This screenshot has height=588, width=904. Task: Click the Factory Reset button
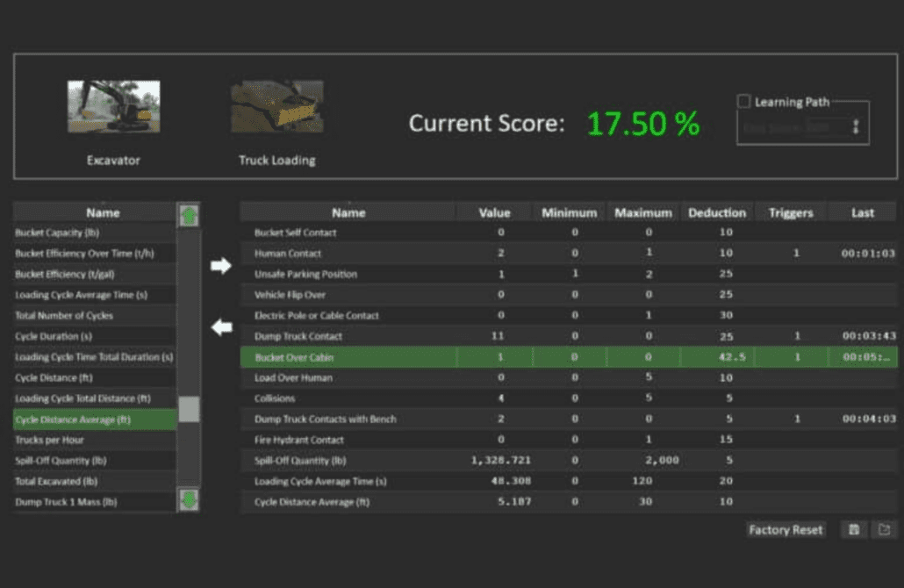[x=786, y=530]
